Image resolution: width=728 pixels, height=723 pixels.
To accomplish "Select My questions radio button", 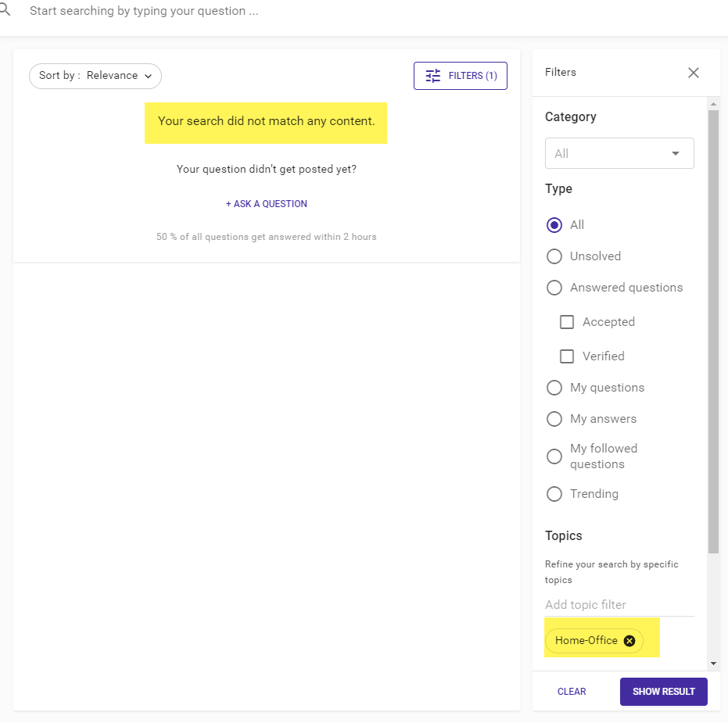I will [554, 388].
